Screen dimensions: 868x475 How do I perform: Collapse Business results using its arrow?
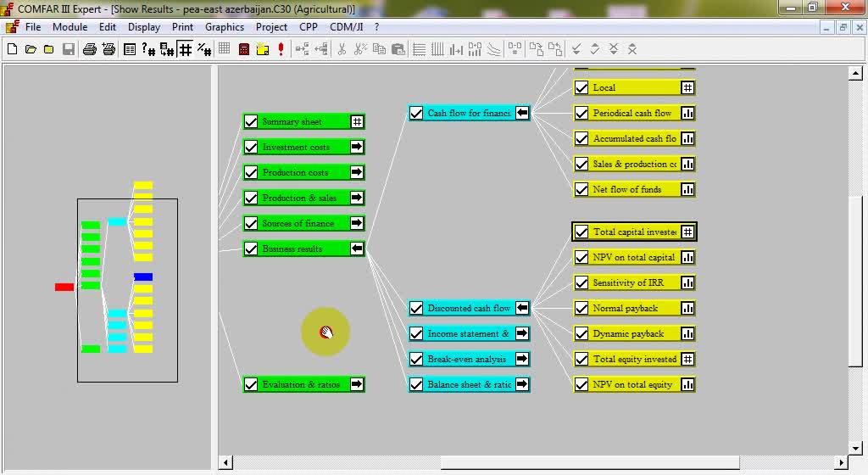(357, 249)
